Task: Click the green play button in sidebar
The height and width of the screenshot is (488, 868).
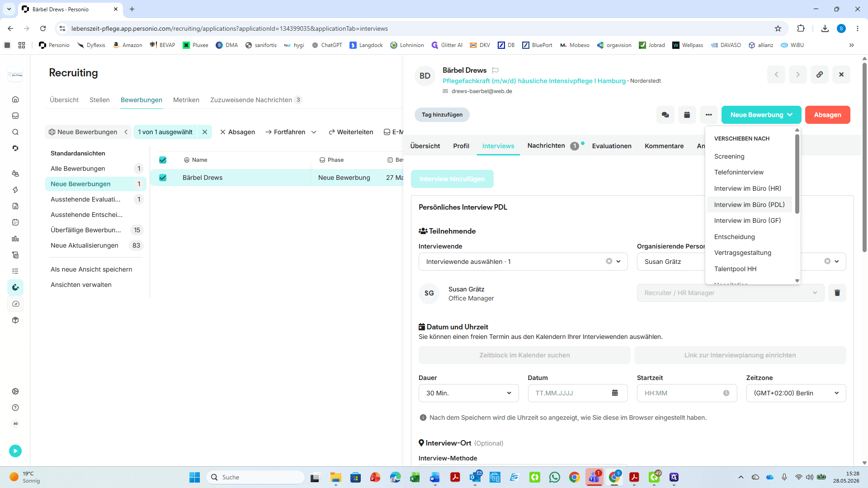Action: [15, 450]
